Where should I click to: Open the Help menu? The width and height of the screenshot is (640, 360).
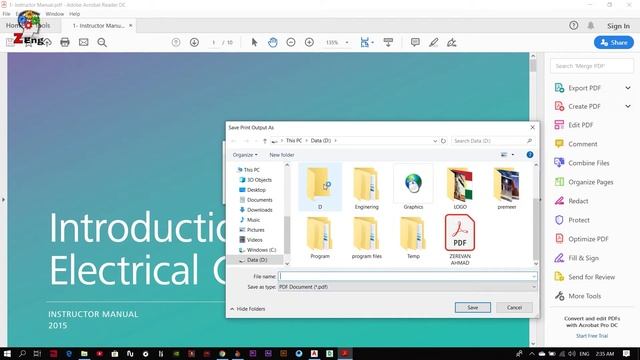tap(74, 14)
